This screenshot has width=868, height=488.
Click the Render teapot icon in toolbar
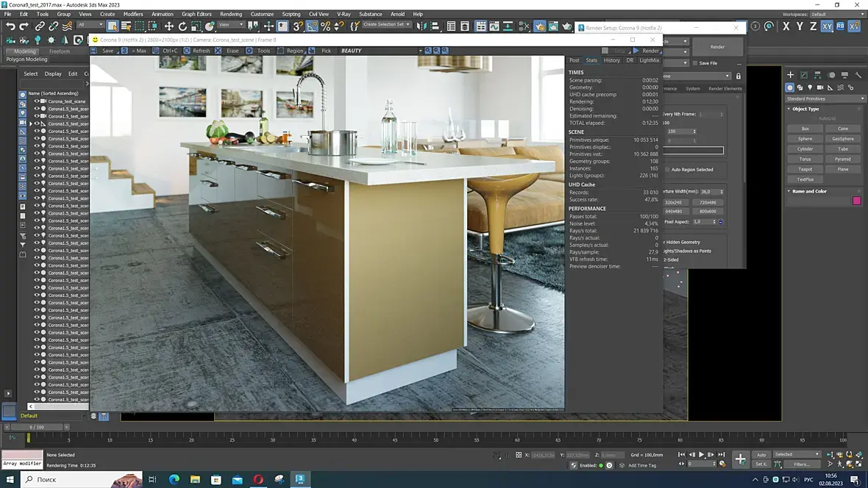click(x=567, y=26)
